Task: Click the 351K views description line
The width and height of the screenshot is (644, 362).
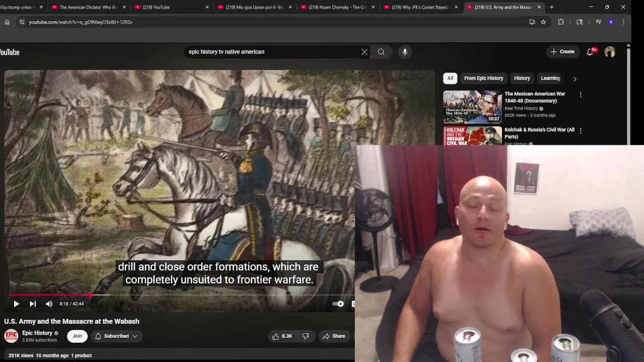Action: 50,355
